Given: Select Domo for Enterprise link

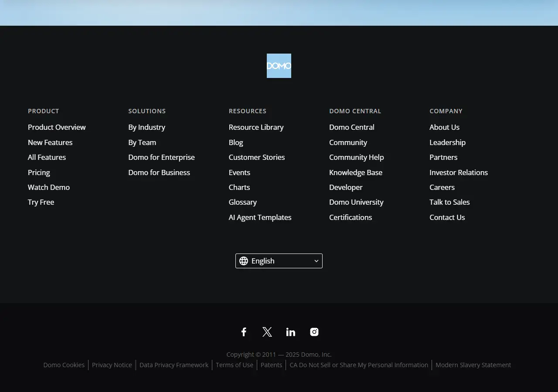Looking at the screenshot, I should tap(161, 157).
